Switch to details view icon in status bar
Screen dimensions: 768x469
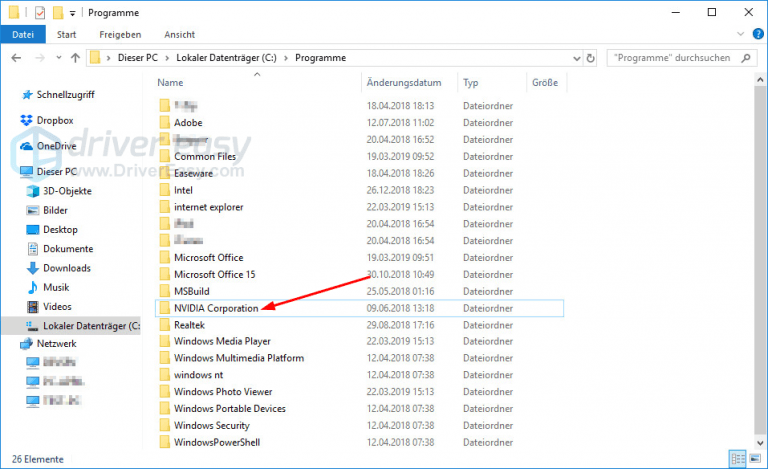[738, 459]
